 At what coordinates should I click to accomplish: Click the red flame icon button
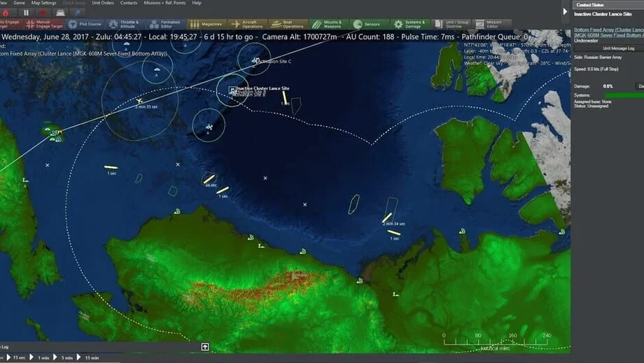[x=6, y=13]
